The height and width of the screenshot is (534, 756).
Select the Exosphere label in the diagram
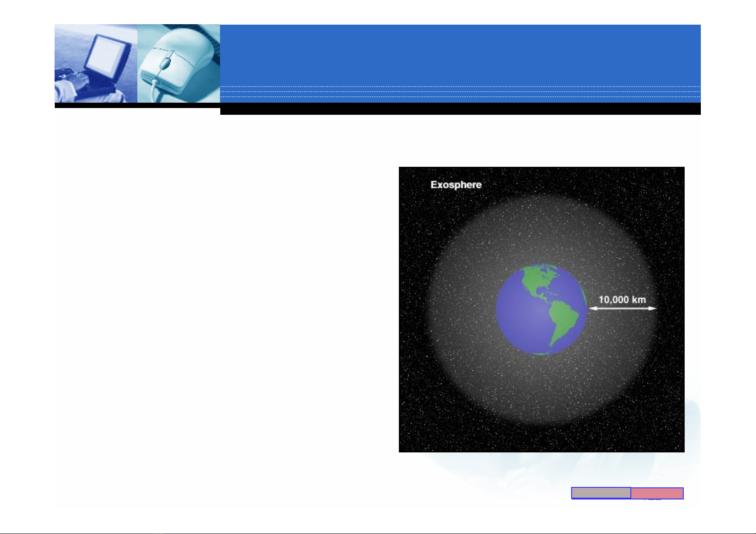click(456, 185)
